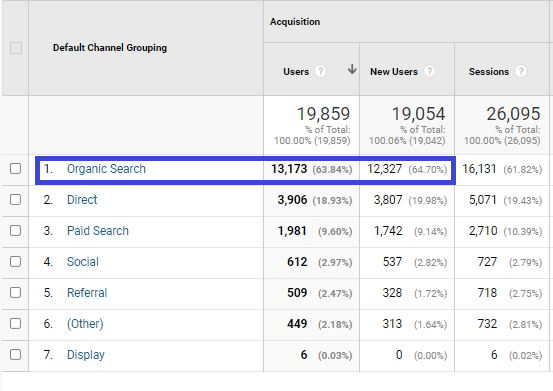
Task: Open the Sessions help question-mark icon
Action: (521, 71)
